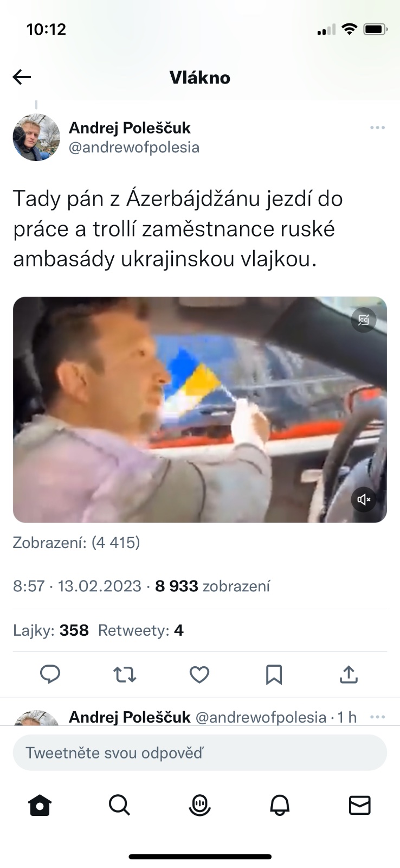Play the video of man with flag

(200, 410)
